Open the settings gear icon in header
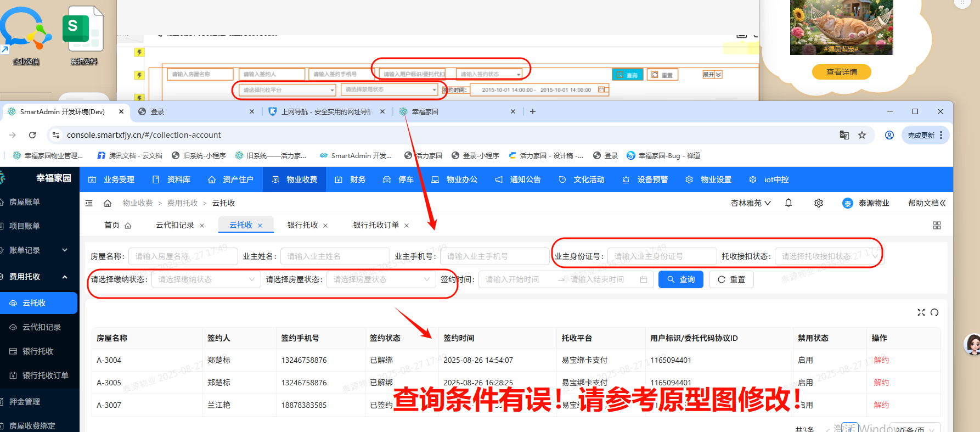 (819, 203)
